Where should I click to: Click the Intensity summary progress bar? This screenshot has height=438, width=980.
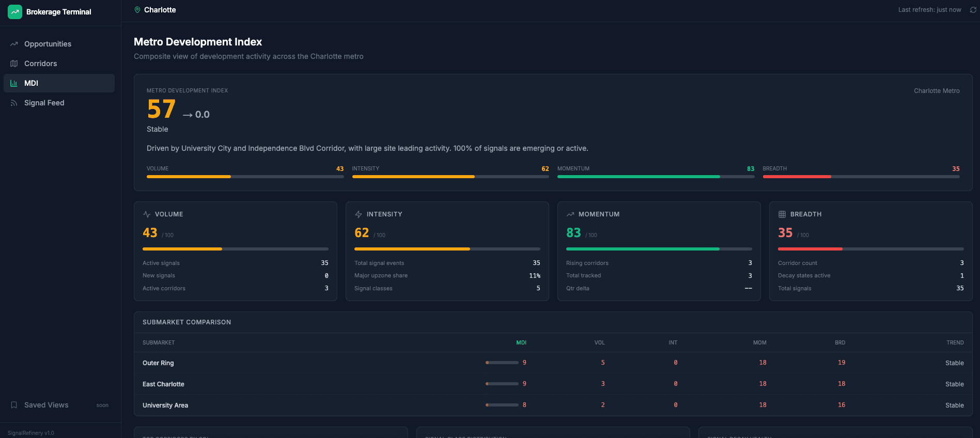(x=450, y=177)
